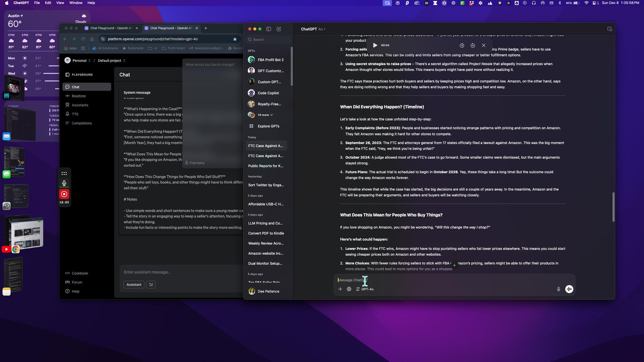The height and width of the screenshot is (362, 644).
Task: Open a new browser tab
Action: (x=206, y=28)
